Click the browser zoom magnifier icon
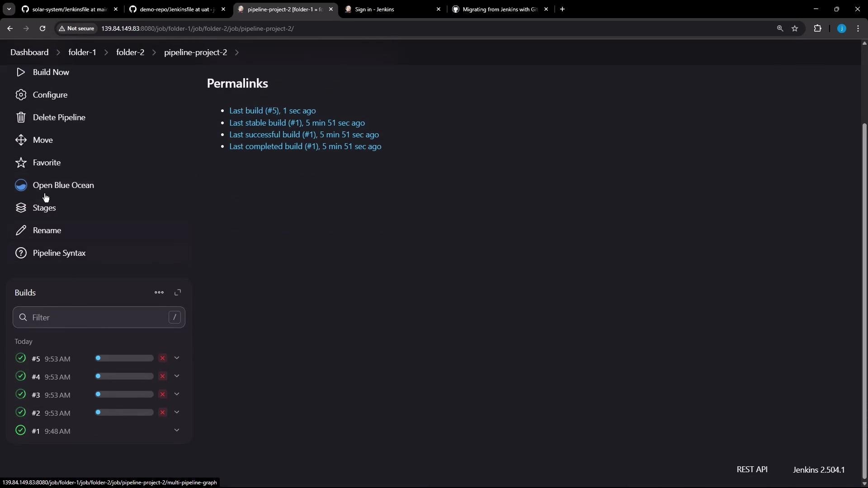 [780, 28]
